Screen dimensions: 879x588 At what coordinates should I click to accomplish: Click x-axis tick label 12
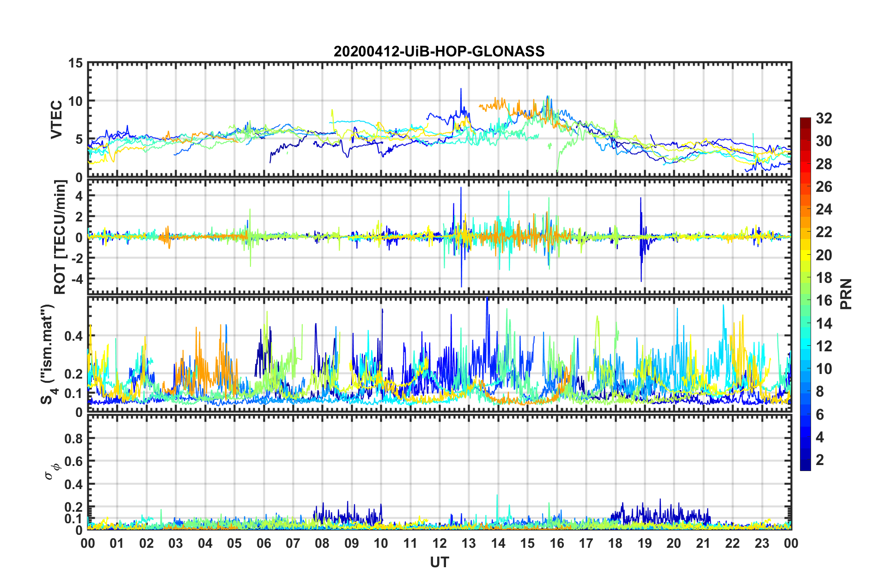pyautogui.click(x=439, y=543)
